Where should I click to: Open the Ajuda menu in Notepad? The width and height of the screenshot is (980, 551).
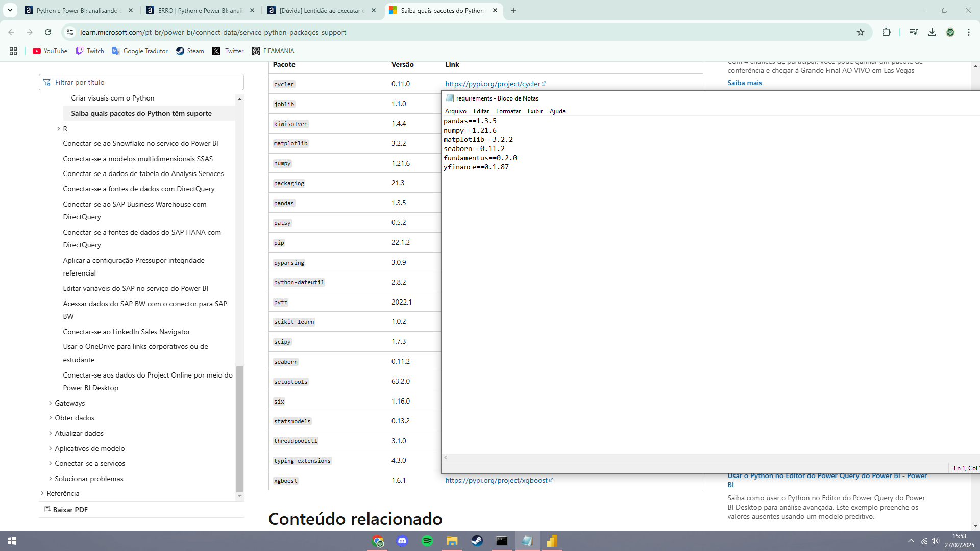coord(557,111)
